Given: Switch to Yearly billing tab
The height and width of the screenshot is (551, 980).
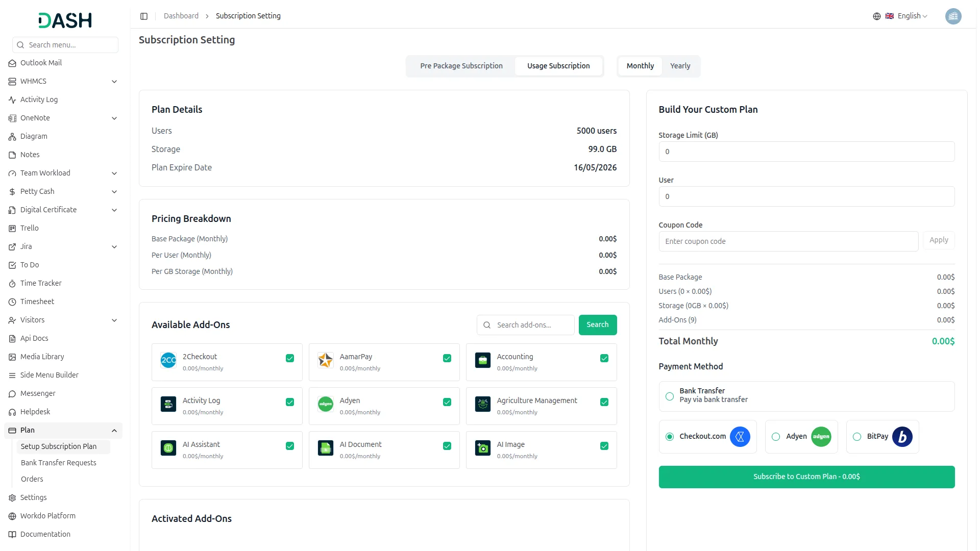Looking at the screenshot, I should (680, 66).
